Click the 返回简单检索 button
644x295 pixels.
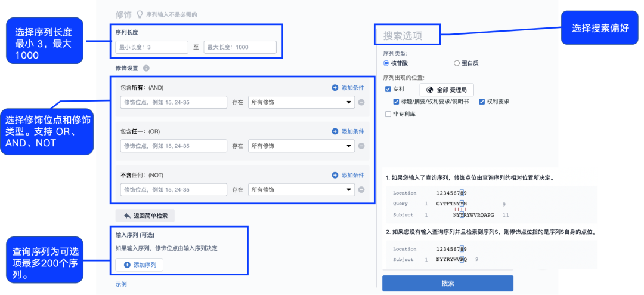tap(145, 216)
